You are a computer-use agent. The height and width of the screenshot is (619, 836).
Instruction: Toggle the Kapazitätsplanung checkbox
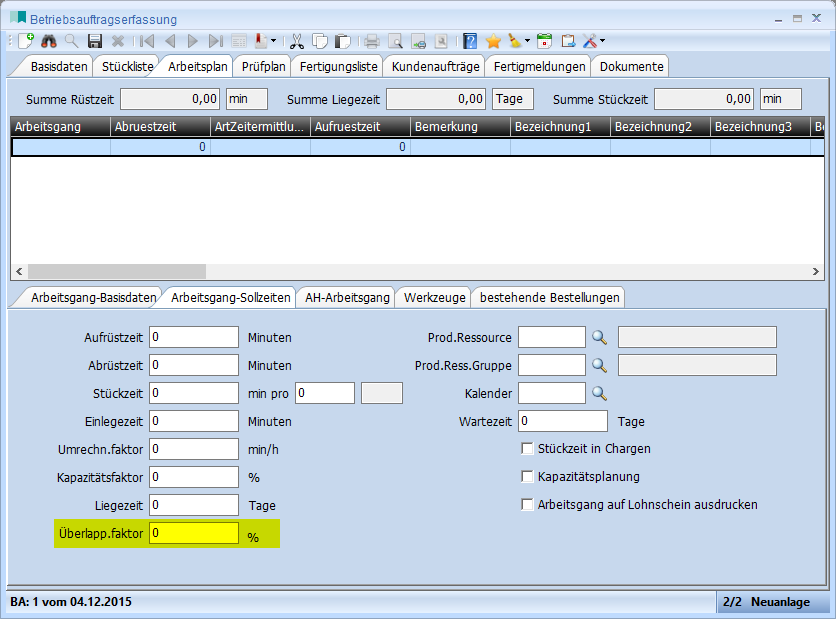coord(527,476)
